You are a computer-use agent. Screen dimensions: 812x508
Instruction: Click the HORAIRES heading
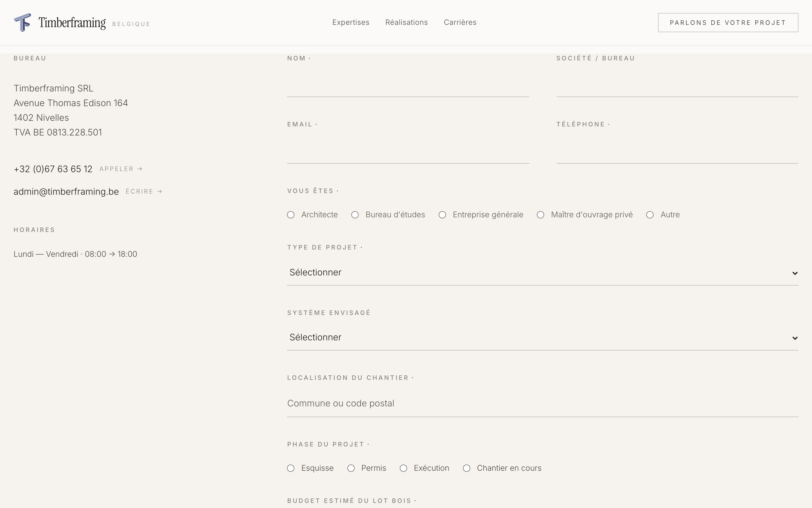(34, 230)
